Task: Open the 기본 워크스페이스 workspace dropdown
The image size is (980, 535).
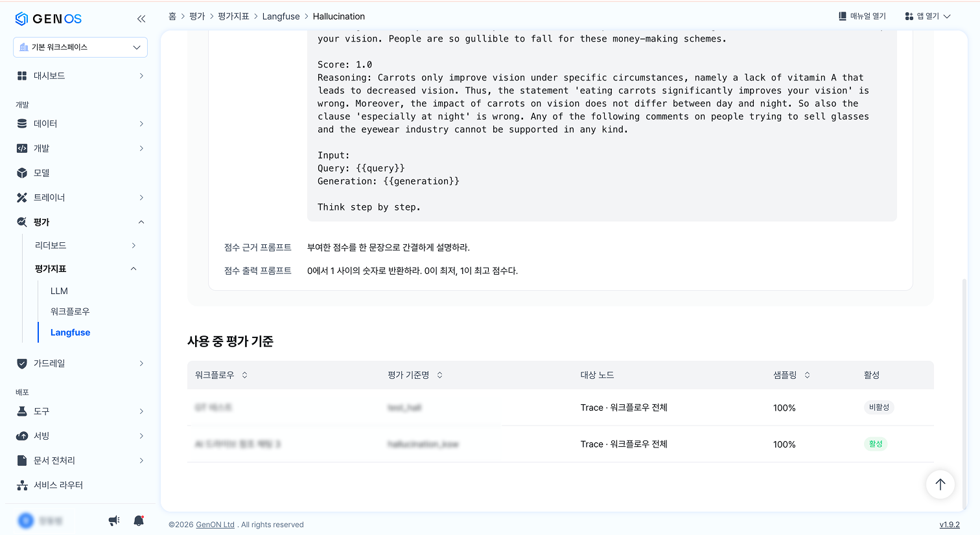Action: (x=80, y=47)
